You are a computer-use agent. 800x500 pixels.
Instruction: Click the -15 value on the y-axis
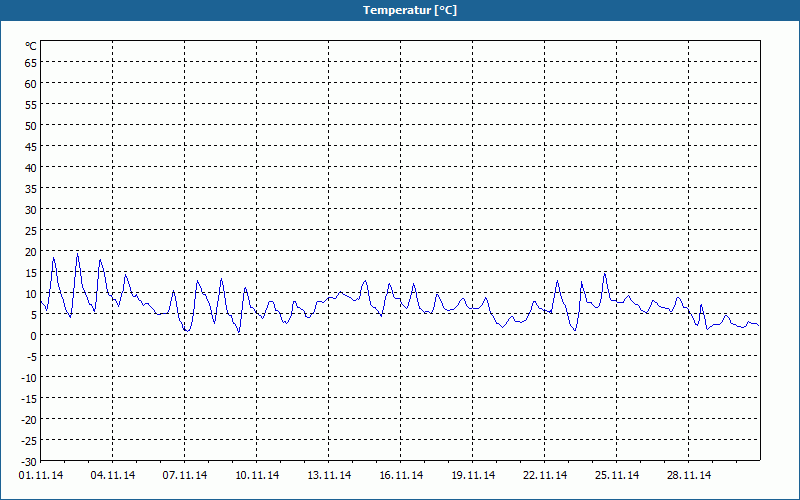coord(29,398)
